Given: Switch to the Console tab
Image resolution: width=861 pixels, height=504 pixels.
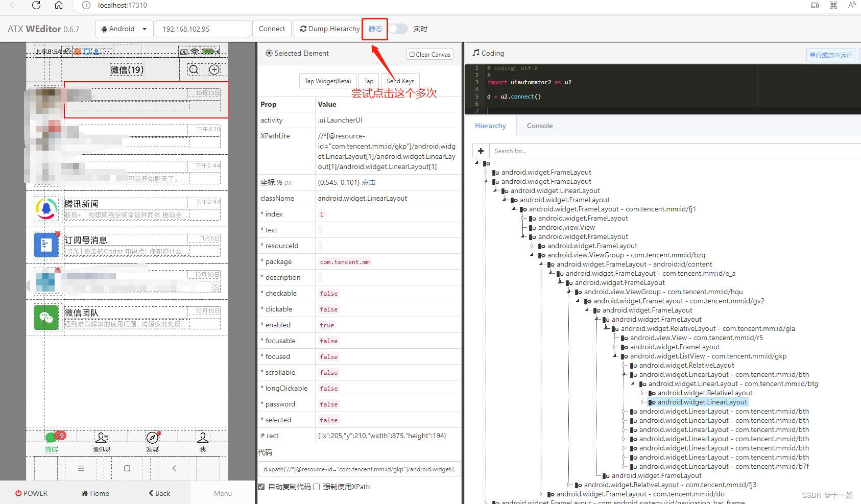Looking at the screenshot, I should pyautogui.click(x=540, y=126).
